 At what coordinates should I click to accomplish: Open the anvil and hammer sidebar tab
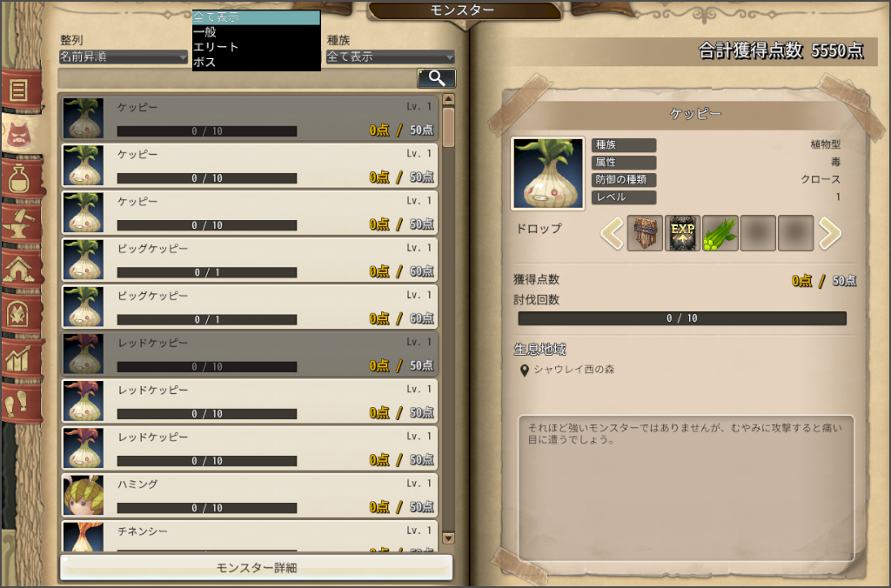click(x=21, y=224)
